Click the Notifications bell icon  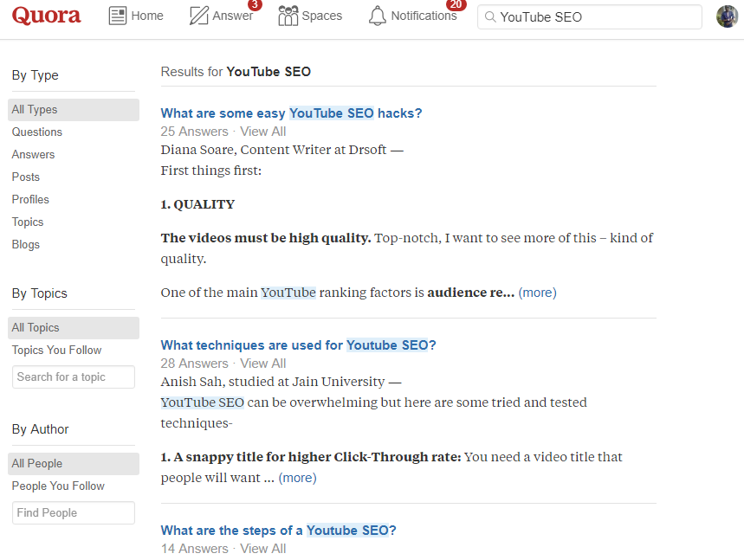(378, 16)
